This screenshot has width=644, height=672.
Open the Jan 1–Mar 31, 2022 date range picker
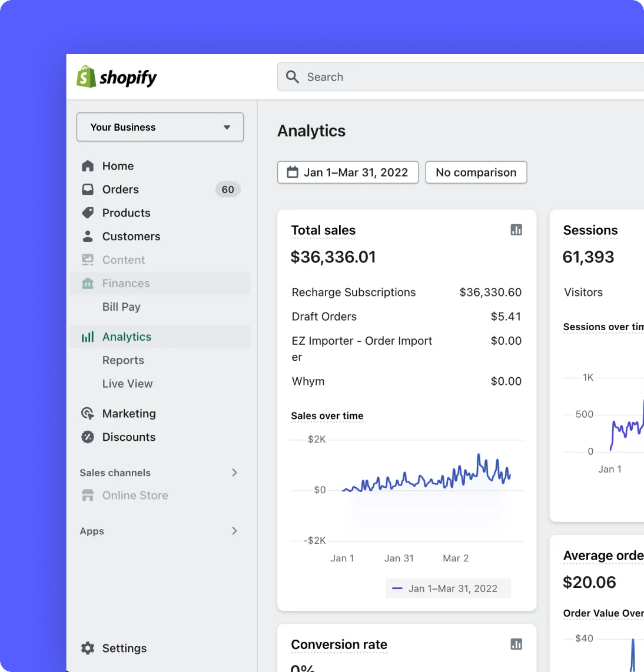click(x=348, y=172)
